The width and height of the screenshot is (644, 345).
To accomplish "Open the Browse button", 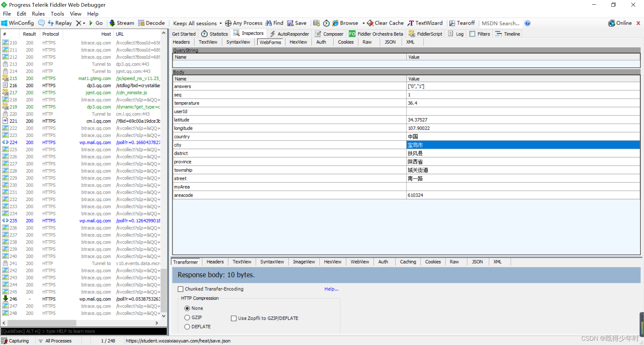I will pos(345,23).
